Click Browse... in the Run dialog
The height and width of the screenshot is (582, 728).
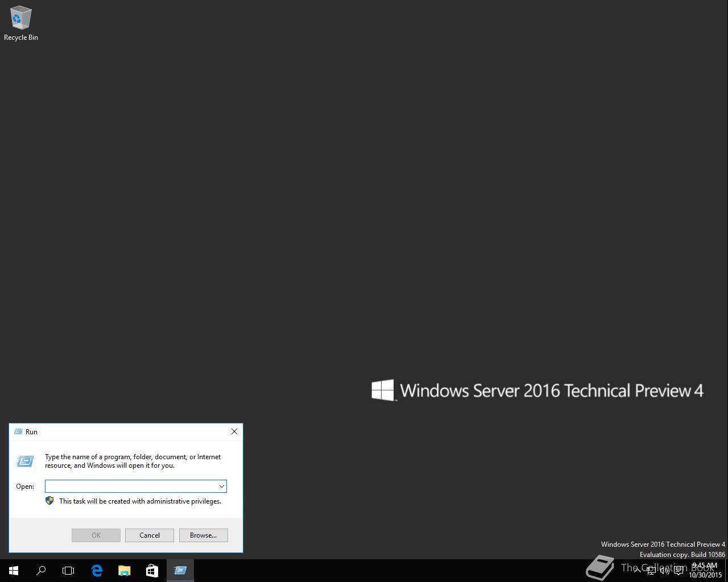point(204,535)
